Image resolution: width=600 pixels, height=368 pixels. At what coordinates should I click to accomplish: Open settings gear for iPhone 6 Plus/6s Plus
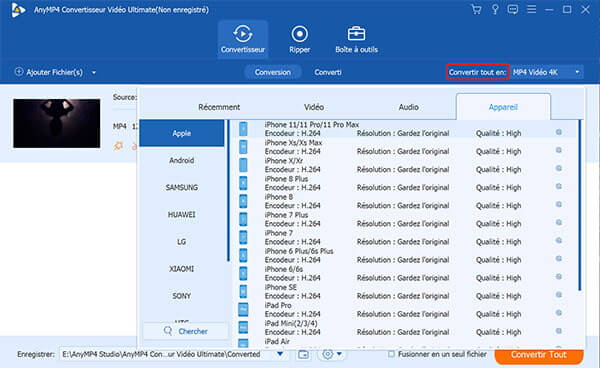click(x=559, y=259)
